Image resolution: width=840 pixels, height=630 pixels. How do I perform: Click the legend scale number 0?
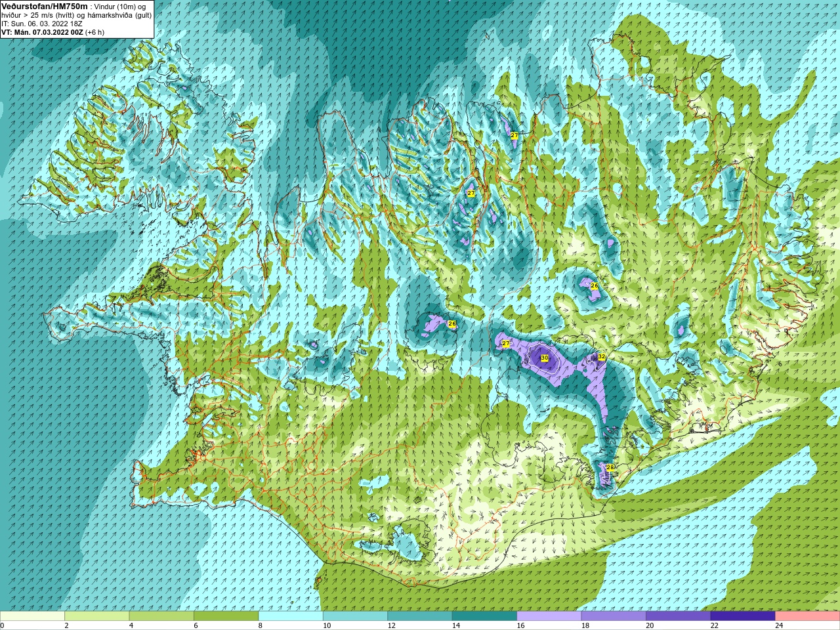tap(3, 625)
